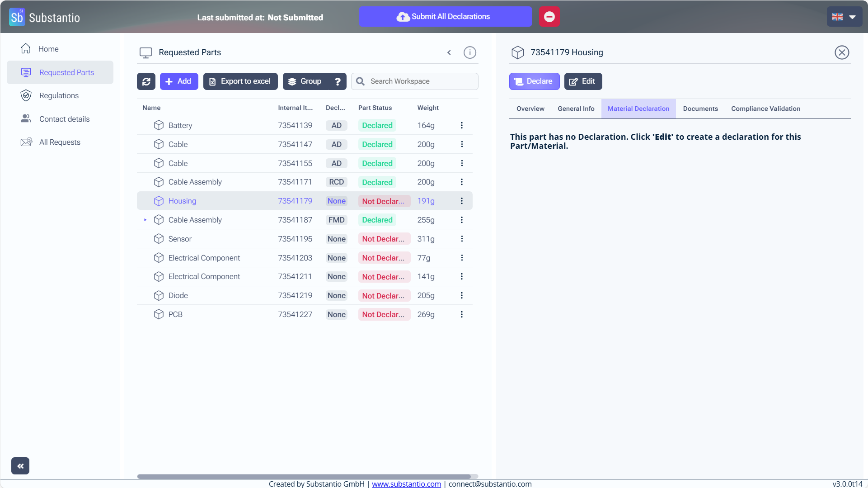Click Export to excel button
This screenshot has height=488, width=868.
coord(240,81)
